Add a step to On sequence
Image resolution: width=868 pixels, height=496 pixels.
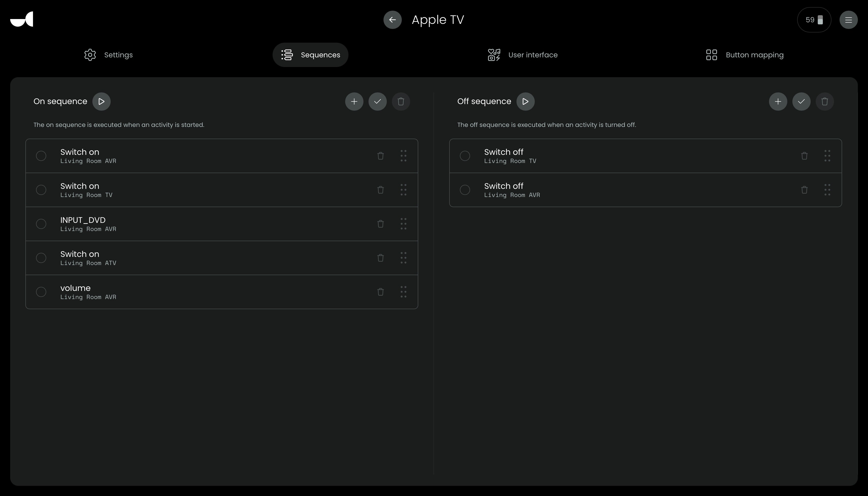pyautogui.click(x=354, y=102)
